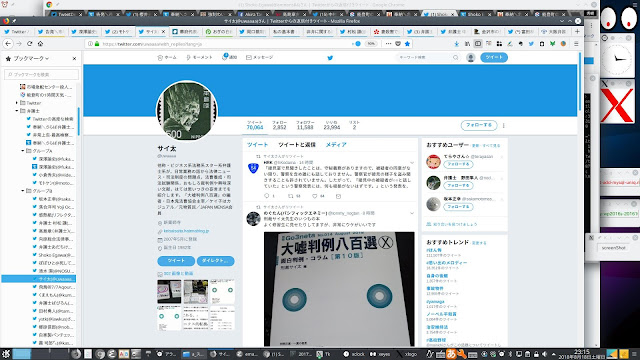Save the page to Pocket
Viewport: 640px width, 360px height.
(398, 44)
